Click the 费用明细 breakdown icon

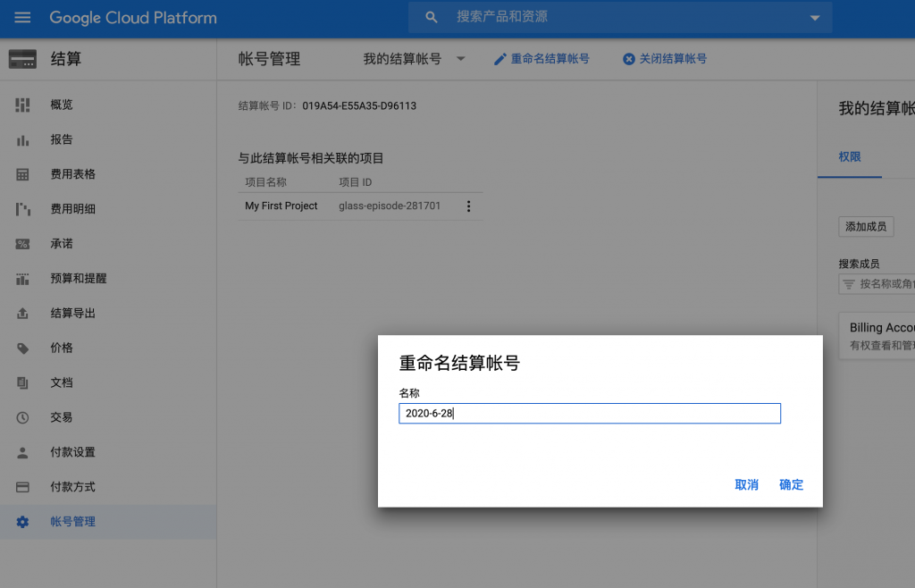tap(22, 209)
